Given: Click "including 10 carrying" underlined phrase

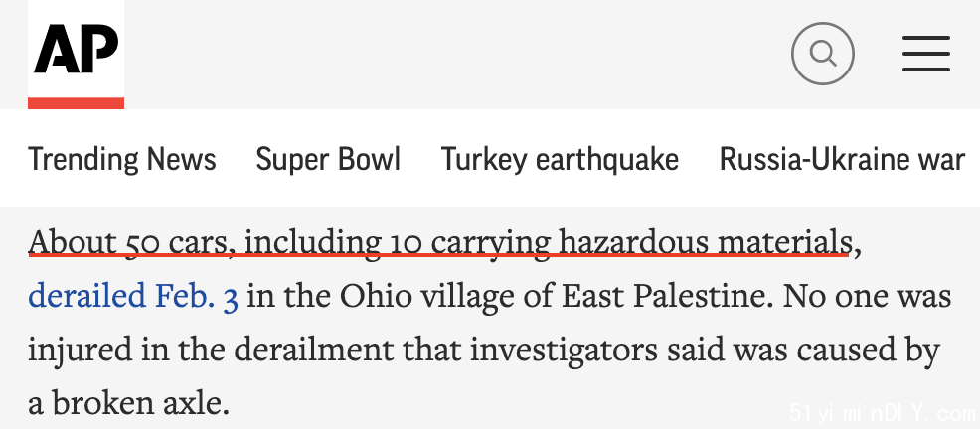Looking at the screenshot, I should pyautogui.click(x=398, y=242).
